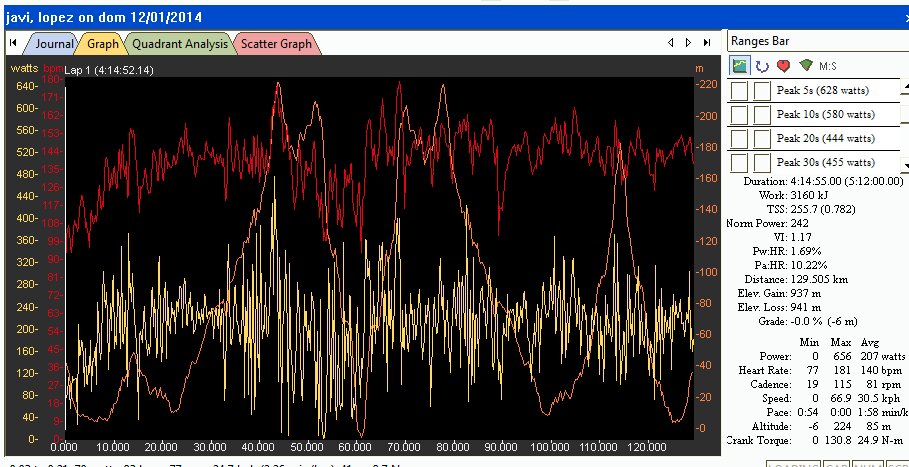Tick the right checkbox beside Peak 10s

coord(762,115)
